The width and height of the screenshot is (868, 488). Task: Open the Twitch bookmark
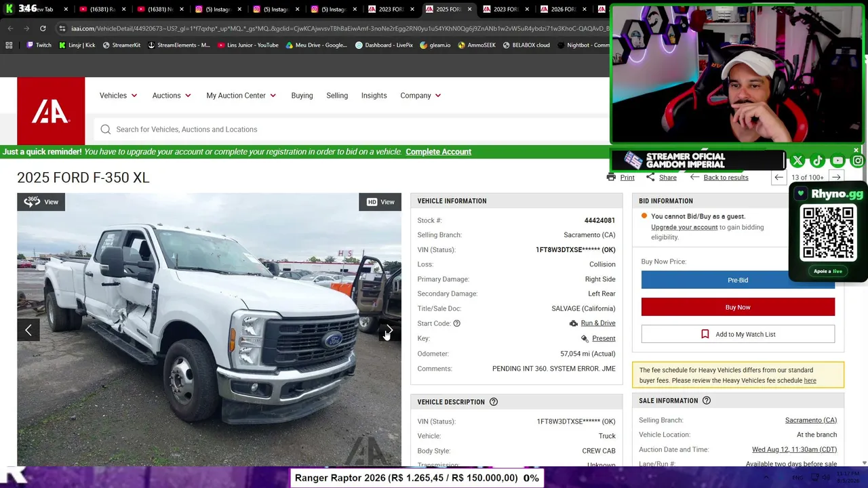pos(39,45)
